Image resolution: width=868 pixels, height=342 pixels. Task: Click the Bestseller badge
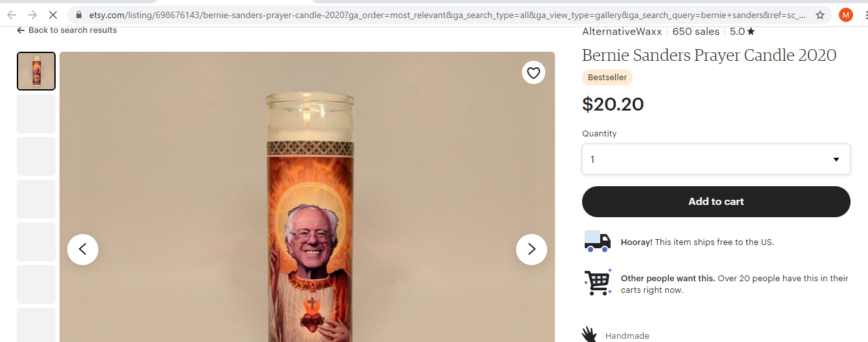607,78
